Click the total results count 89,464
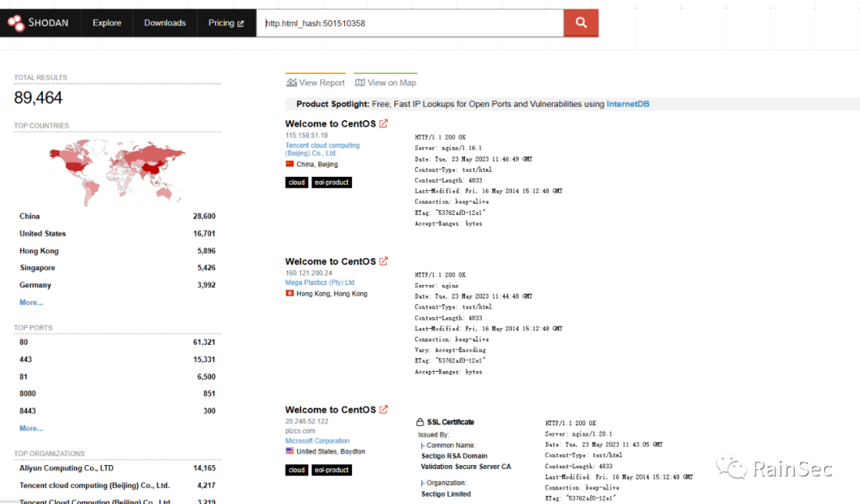Viewport: 860px width, 504px height. (38, 98)
